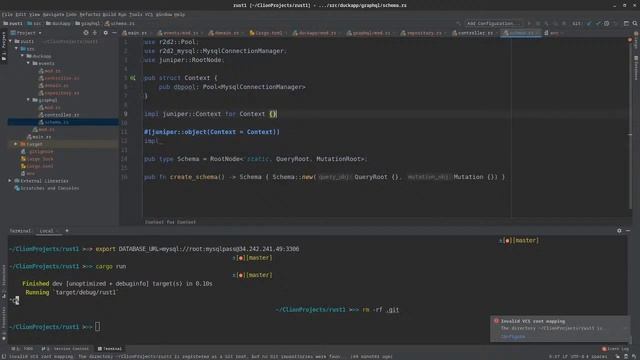Open the View menu

34,14
